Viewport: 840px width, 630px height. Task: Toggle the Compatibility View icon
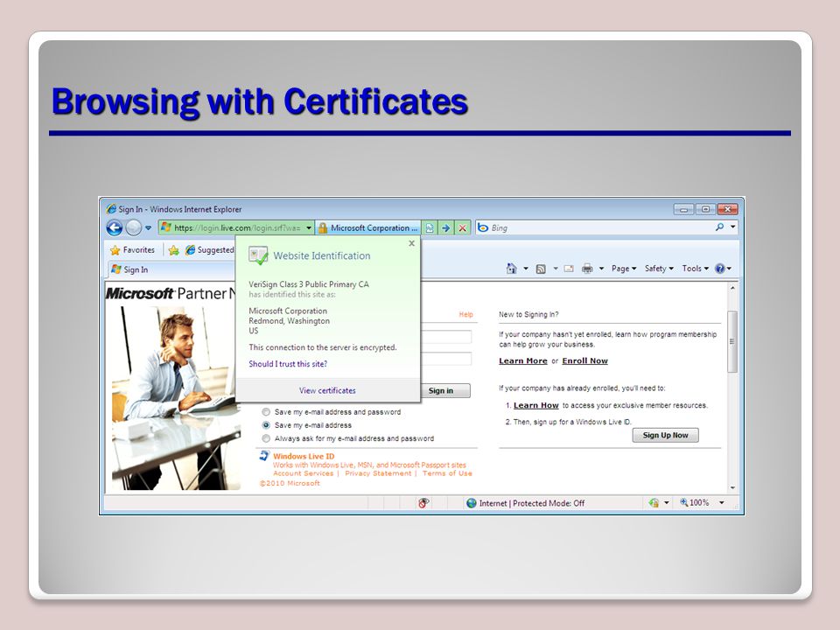tap(430, 227)
